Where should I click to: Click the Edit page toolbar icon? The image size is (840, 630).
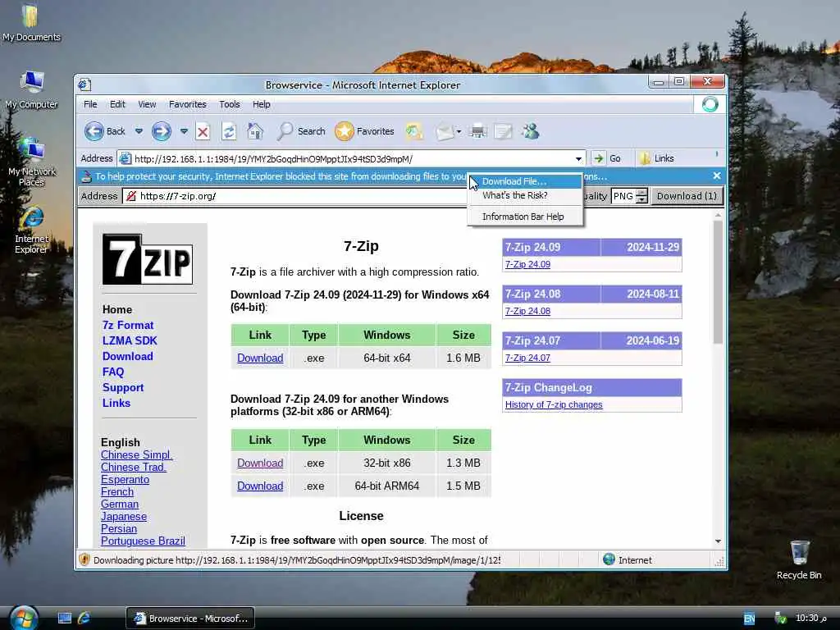coord(503,131)
